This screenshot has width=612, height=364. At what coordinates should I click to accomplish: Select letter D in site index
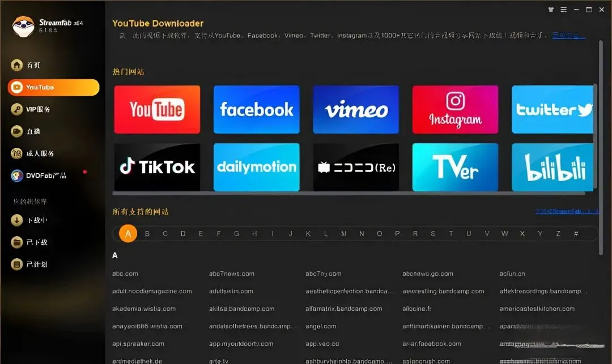click(x=183, y=234)
